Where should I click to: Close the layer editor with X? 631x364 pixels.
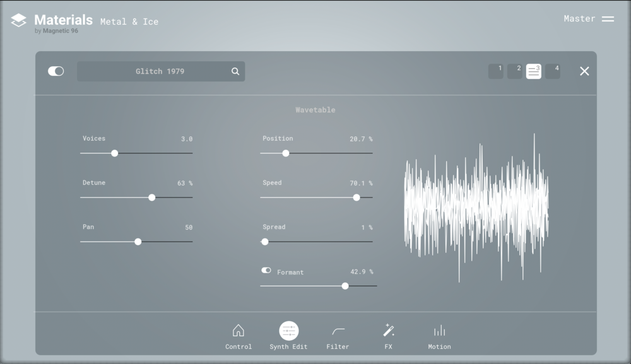click(584, 71)
